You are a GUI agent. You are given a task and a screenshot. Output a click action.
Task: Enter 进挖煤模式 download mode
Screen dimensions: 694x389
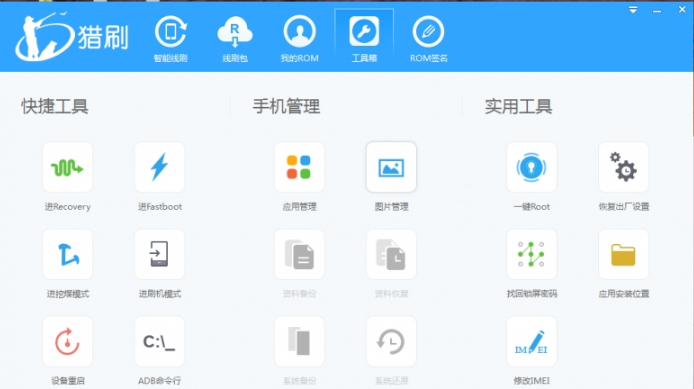coord(67,254)
